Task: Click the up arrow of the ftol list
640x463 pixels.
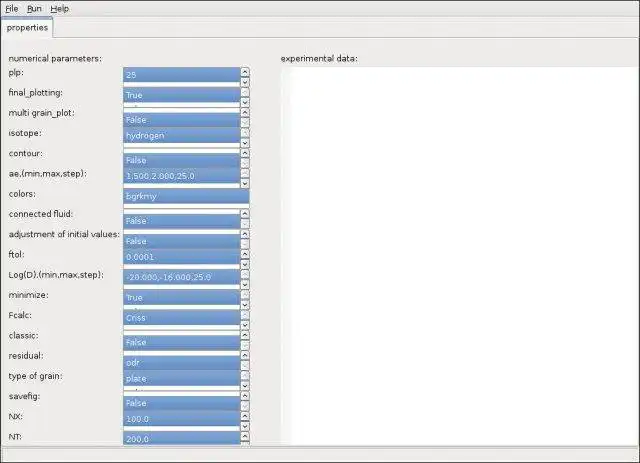Action: coord(245,254)
